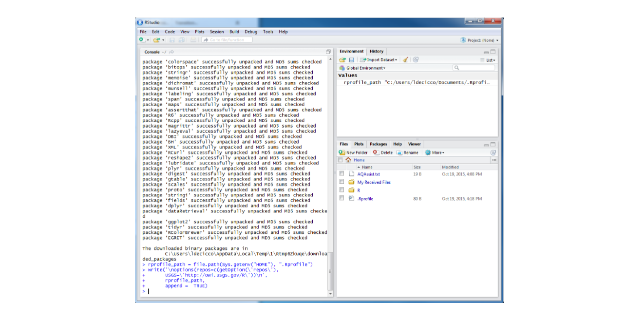This screenshot has height=322, width=644.
Task: Open the My Received Files folder
Action: tap(375, 182)
